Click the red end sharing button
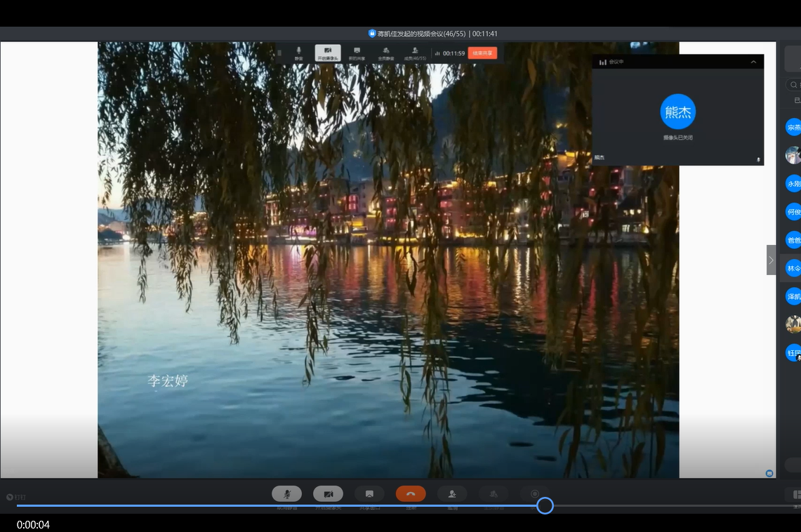801x532 pixels. [x=482, y=53]
